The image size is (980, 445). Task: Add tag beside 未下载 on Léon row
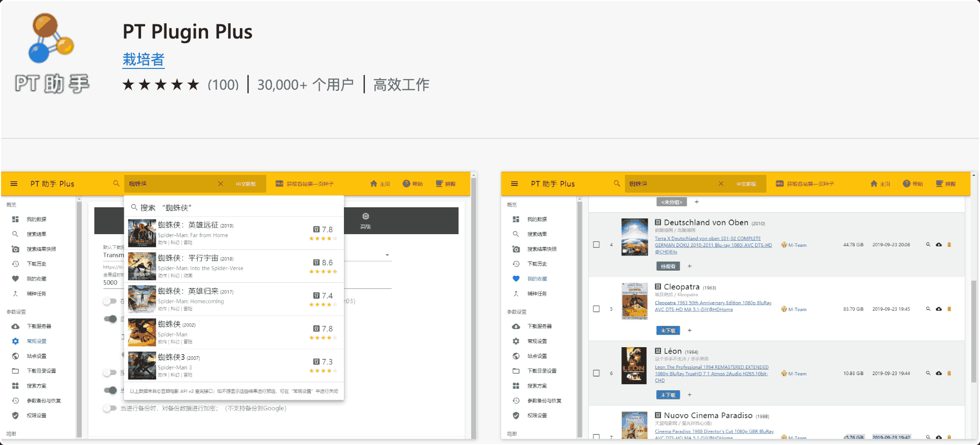(x=689, y=395)
